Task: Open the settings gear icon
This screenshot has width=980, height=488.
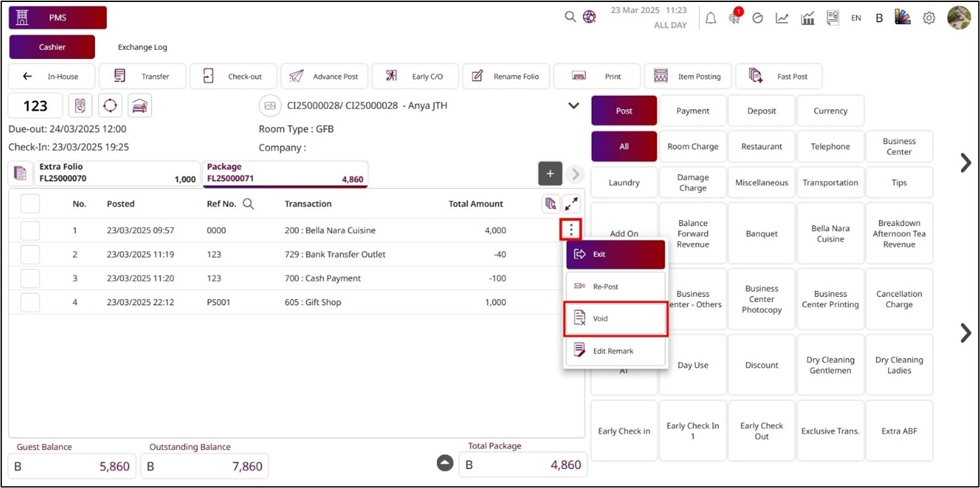Action: (928, 18)
